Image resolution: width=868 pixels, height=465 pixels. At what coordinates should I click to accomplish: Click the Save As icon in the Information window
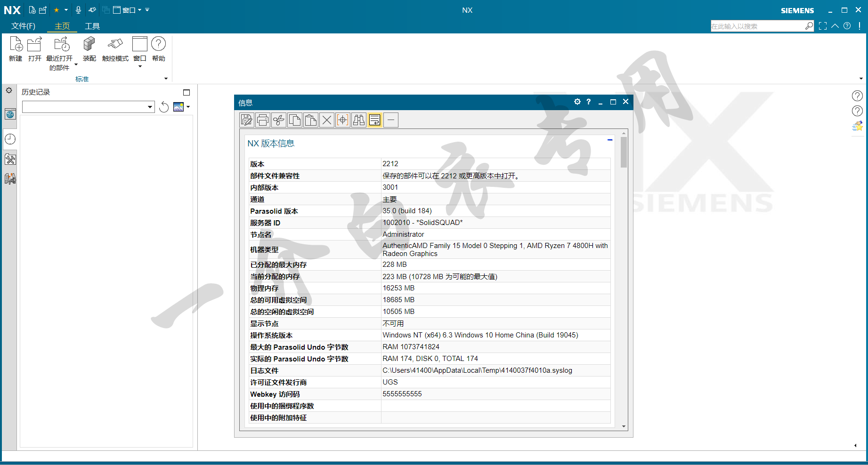(247, 120)
